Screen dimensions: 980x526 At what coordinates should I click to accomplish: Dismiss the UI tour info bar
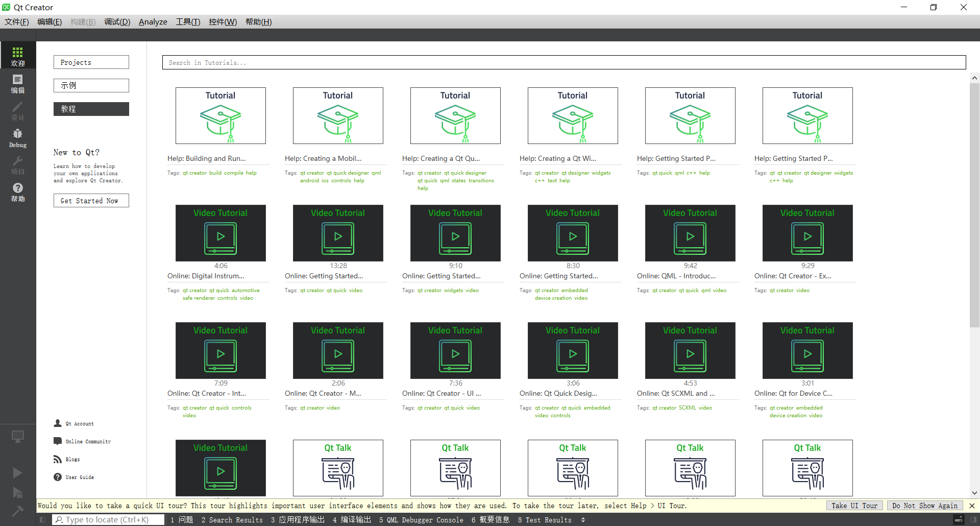tap(972, 506)
